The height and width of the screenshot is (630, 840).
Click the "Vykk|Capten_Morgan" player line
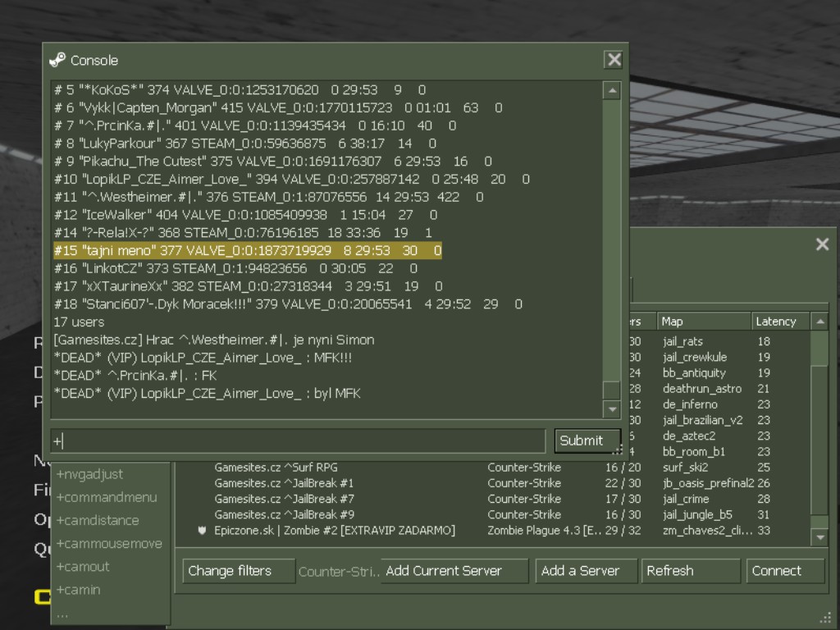click(x=278, y=107)
